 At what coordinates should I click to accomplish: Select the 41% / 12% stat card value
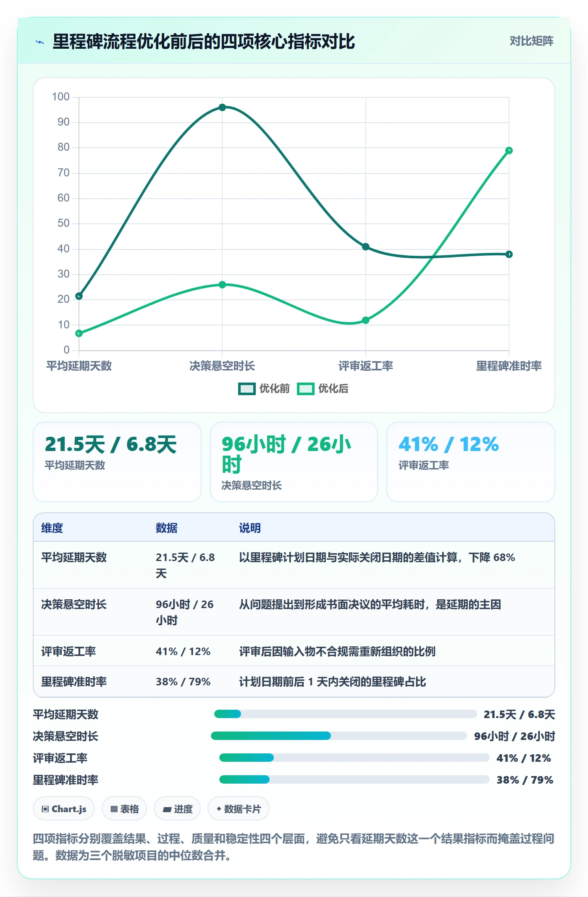point(449,444)
